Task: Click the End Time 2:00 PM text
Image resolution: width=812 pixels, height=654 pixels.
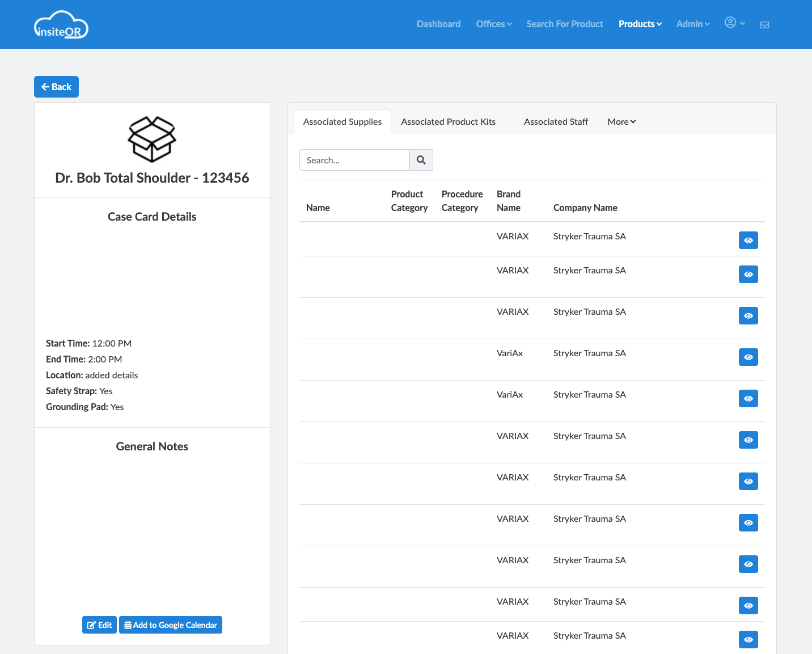Action: click(x=84, y=359)
